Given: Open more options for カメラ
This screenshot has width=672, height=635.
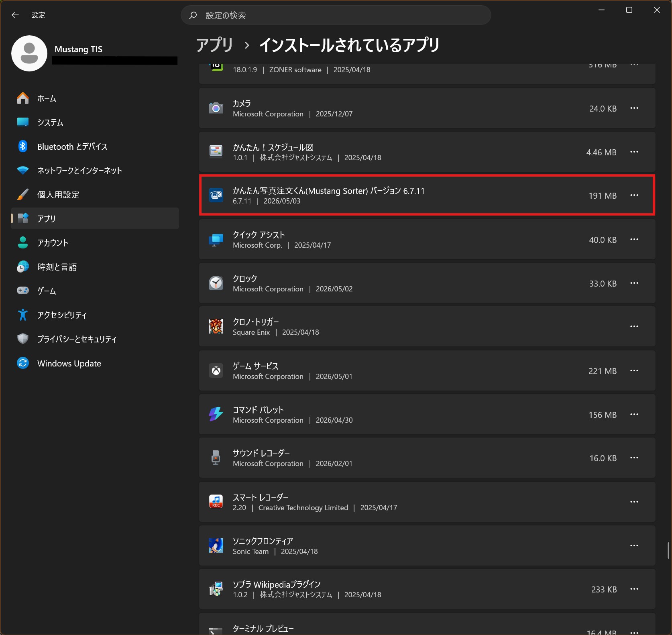Looking at the screenshot, I should tap(634, 108).
